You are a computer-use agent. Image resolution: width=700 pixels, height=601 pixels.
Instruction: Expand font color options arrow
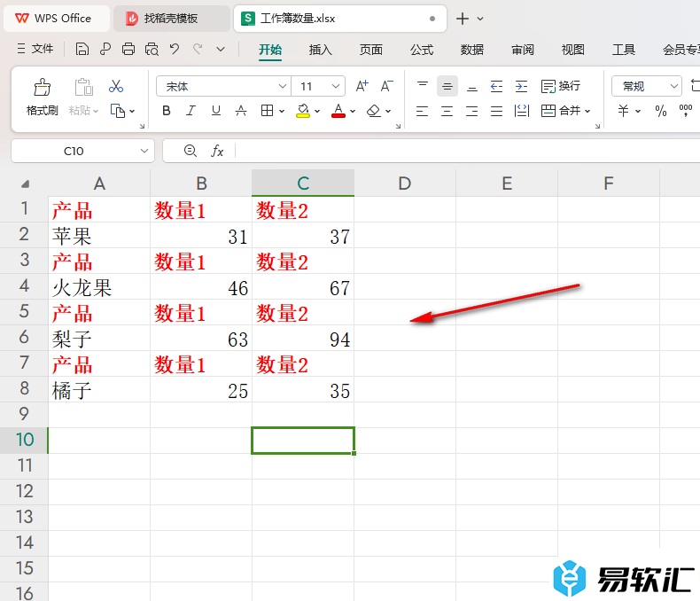point(353,111)
